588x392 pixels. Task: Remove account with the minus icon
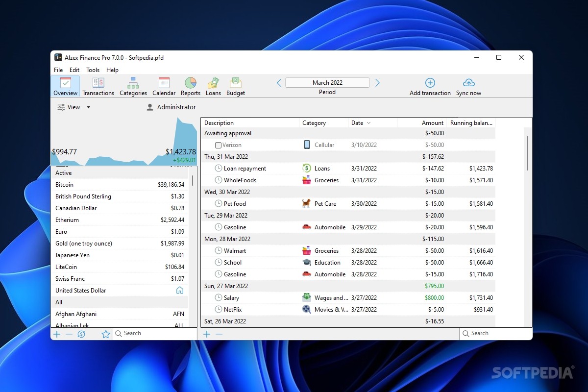69,334
